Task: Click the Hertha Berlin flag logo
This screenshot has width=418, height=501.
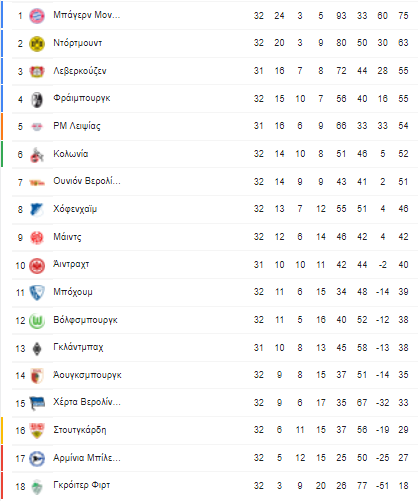Action: 37,403
